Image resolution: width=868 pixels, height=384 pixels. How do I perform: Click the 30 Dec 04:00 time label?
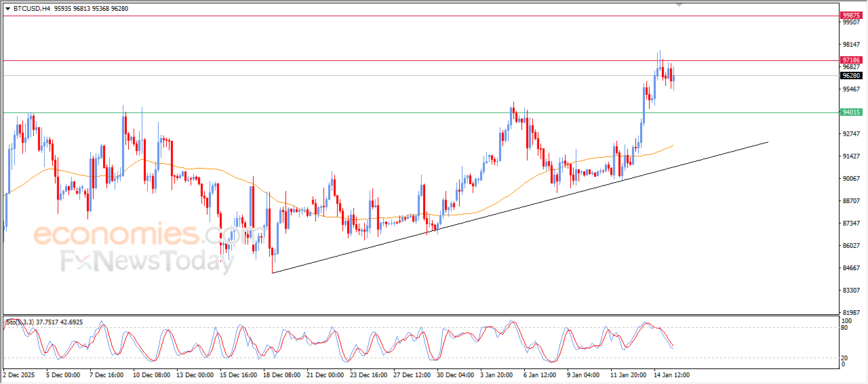[x=454, y=375]
